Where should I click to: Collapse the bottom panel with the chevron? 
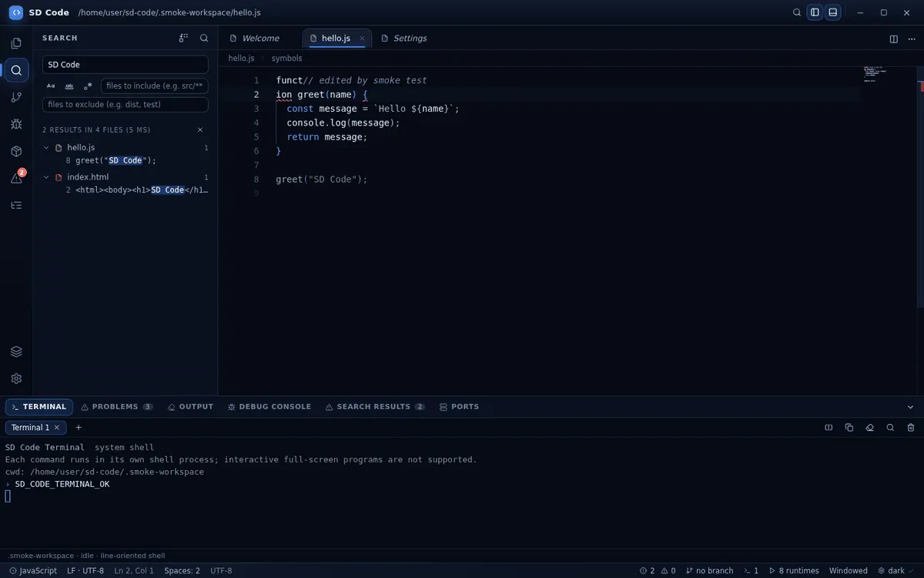coord(909,407)
